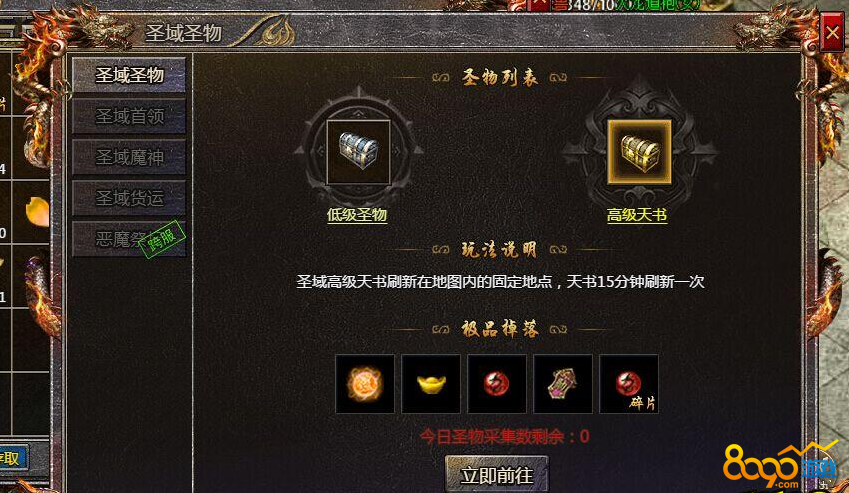Switch to the 圣域魔神 tab
The image size is (849, 493).
coord(129,157)
